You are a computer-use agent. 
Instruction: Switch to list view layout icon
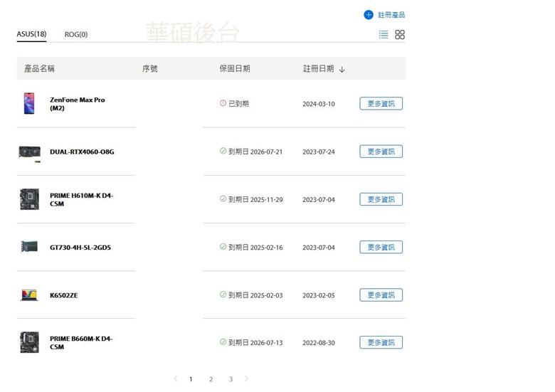(384, 34)
